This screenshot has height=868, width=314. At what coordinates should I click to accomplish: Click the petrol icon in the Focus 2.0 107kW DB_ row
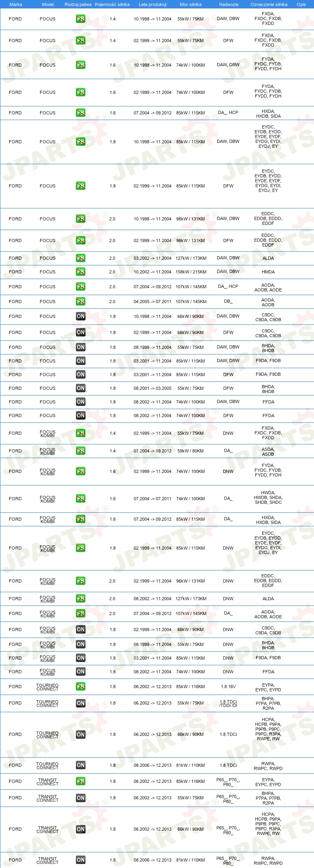point(81,302)
